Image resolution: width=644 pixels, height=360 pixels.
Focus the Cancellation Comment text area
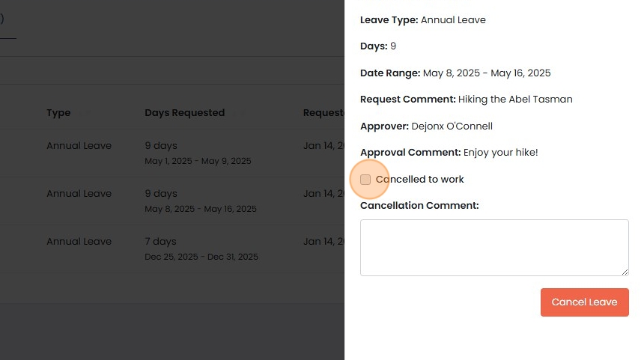pos(494,247)
